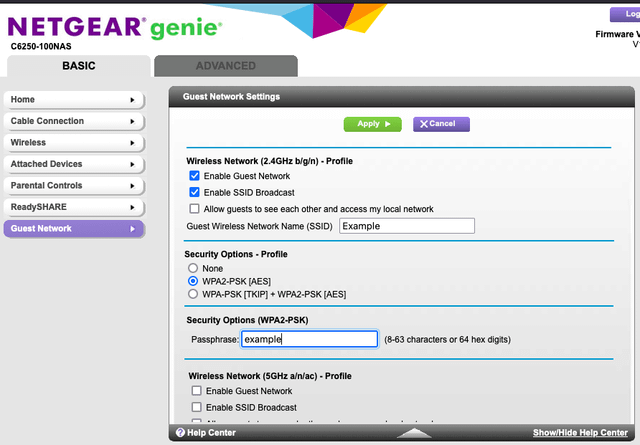Screen dimensions: 640x445
Task: Uncheck 2.4GHz Enable SSID Broadcast
Action: [194, 192]
